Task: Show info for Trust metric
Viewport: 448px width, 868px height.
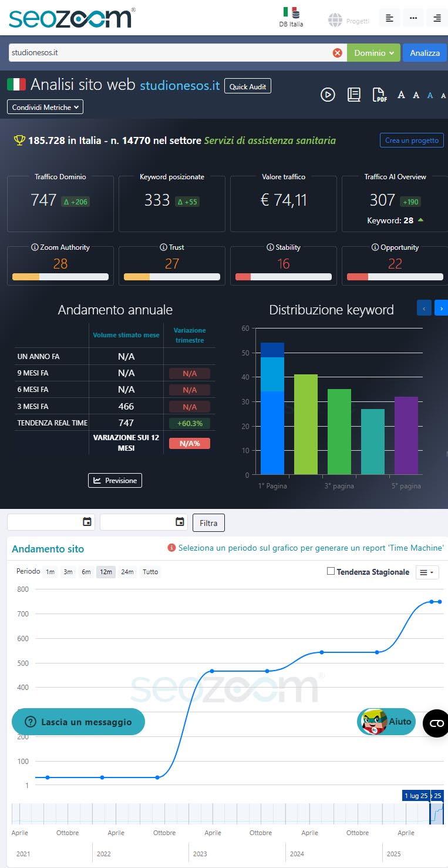Action: pyautogui.click(x=164, y=247)
